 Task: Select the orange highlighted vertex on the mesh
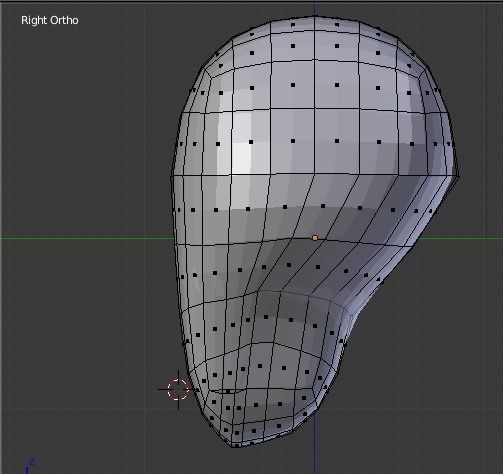coord(315,238)
